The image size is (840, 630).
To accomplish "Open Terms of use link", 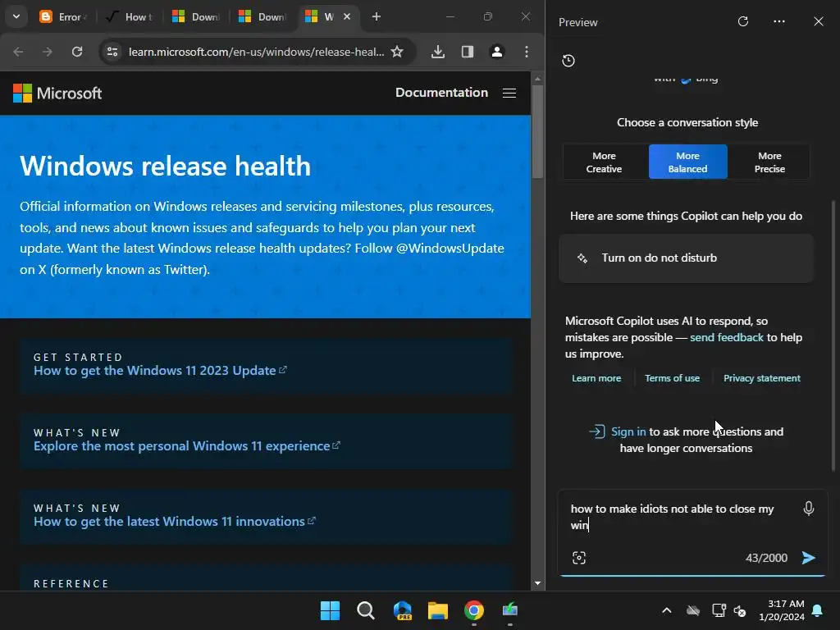I will 673,378.
